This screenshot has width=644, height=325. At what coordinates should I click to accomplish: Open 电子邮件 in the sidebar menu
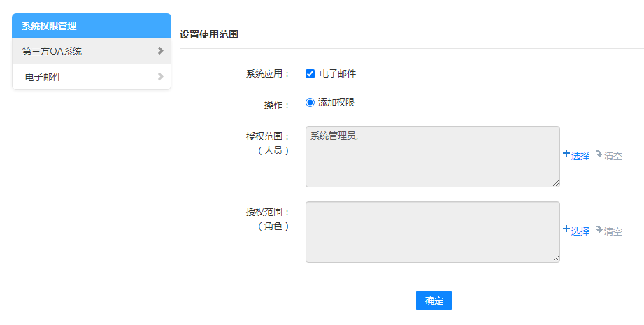coord(43,77)
